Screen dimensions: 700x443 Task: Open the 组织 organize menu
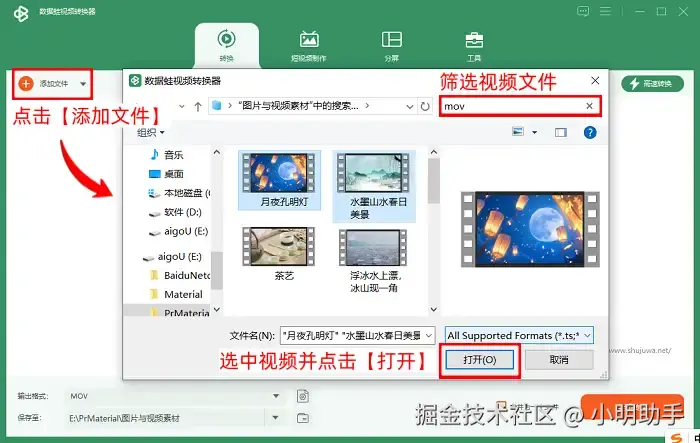pos(150,132)
